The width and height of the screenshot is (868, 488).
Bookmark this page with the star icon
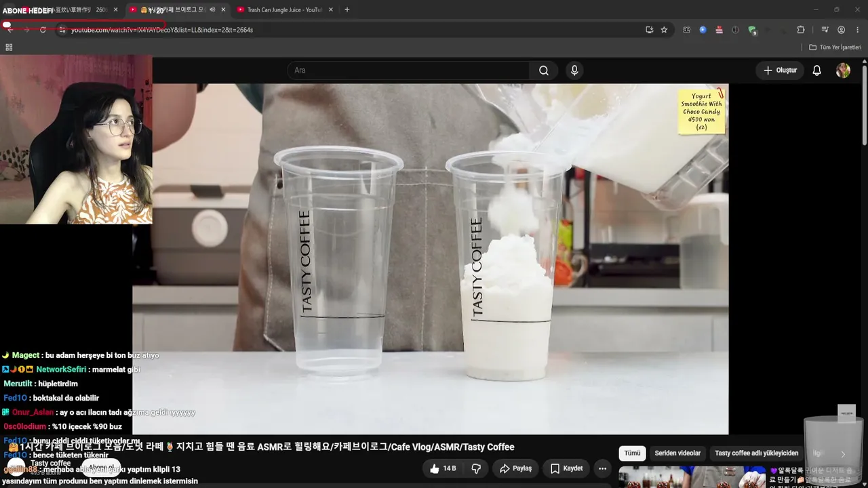pos(664,30)
